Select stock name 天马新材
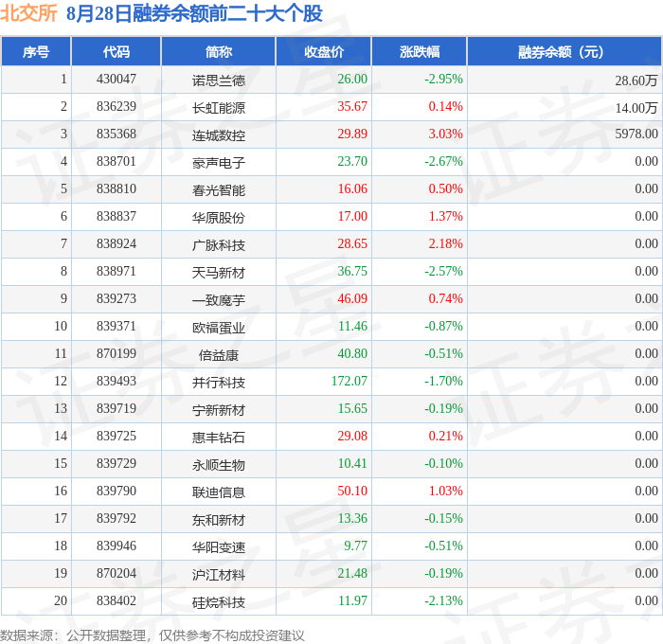This screenshot has height=644, width=663. click(219, 273)
